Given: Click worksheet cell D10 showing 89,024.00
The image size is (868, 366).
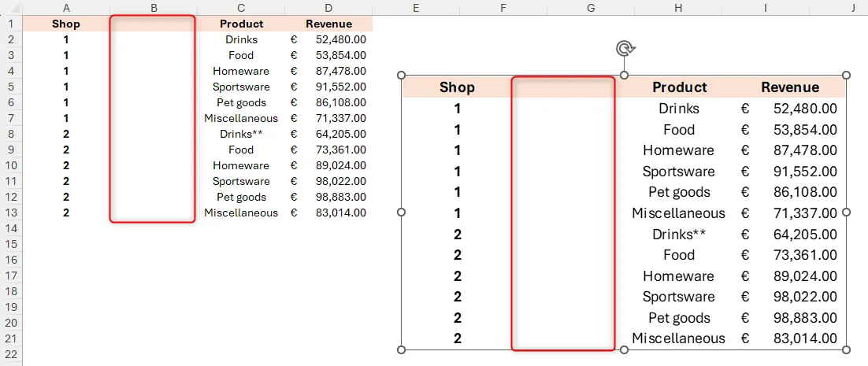Looking at the screenshot, I should (328, 165).
